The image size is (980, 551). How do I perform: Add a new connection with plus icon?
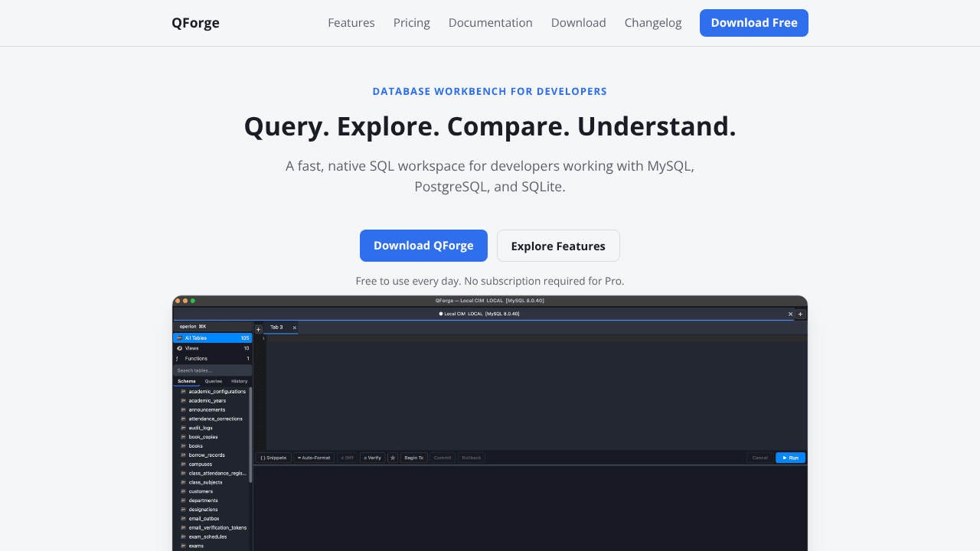(x=801, y=314)
